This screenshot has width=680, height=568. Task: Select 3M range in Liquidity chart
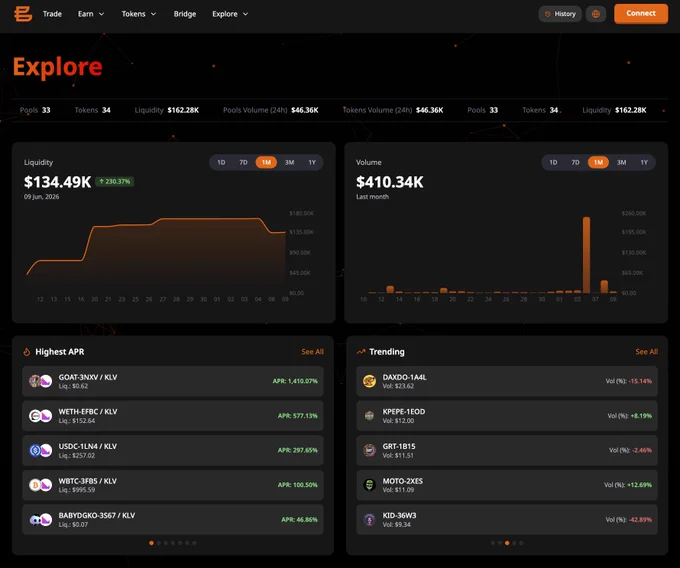click(x=289, y=162)
